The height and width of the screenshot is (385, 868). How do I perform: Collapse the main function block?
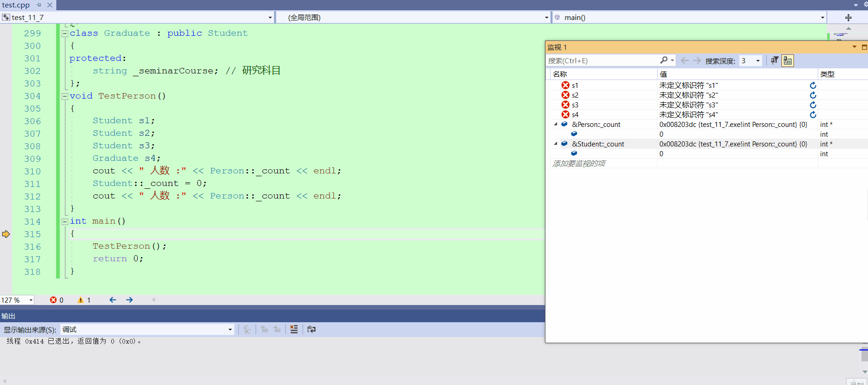(x=65, y=221)
